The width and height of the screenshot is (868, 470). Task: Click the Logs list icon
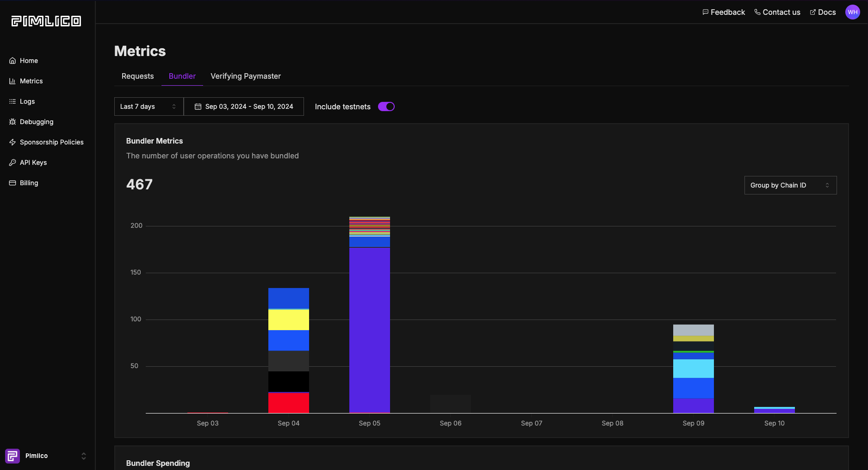coord(12,101)
